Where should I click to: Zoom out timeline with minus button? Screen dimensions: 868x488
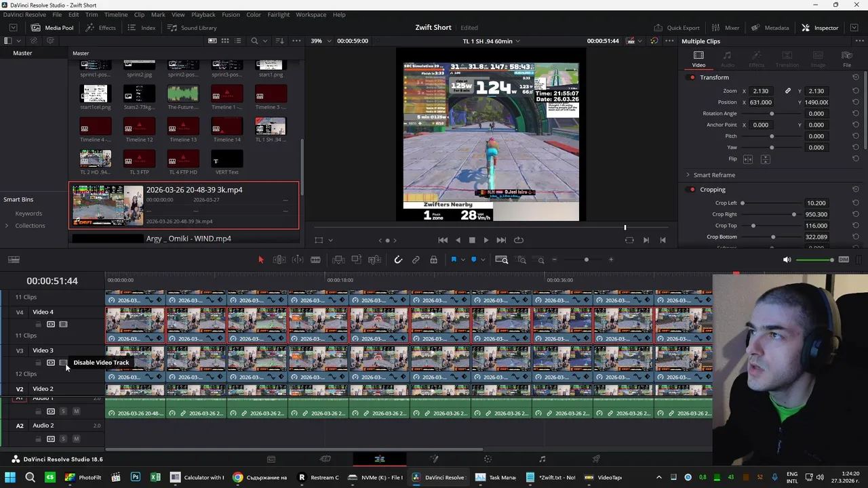(554, 260)
